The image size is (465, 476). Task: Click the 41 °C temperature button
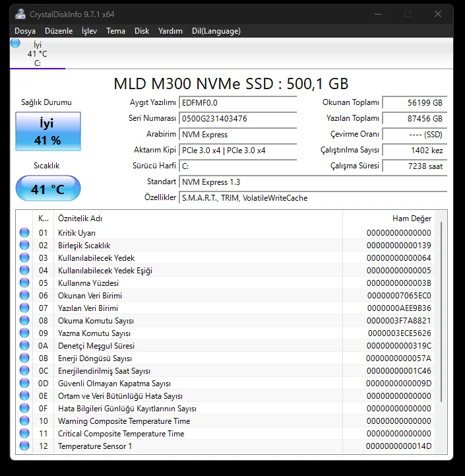(x=48, y=188)
